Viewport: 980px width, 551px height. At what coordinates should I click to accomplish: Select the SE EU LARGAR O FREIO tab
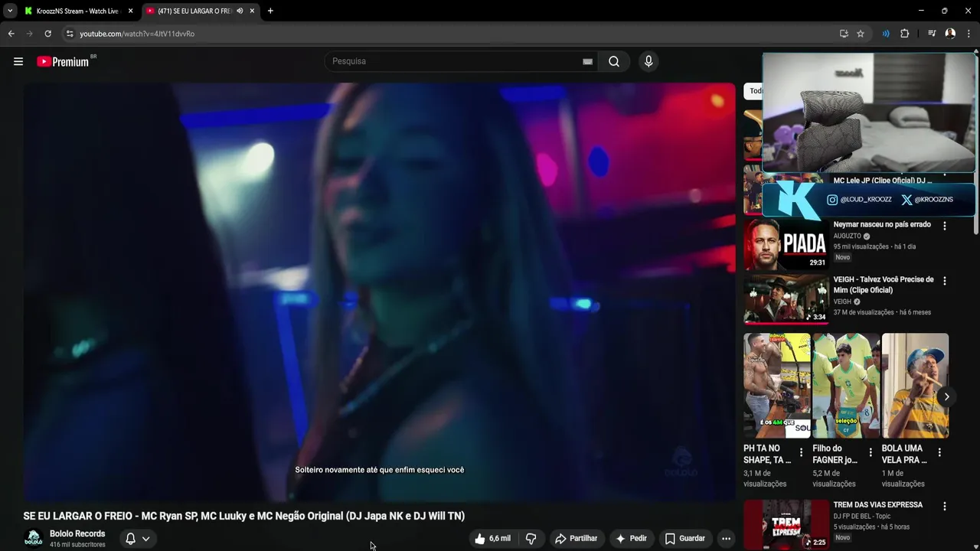point(194,11)
